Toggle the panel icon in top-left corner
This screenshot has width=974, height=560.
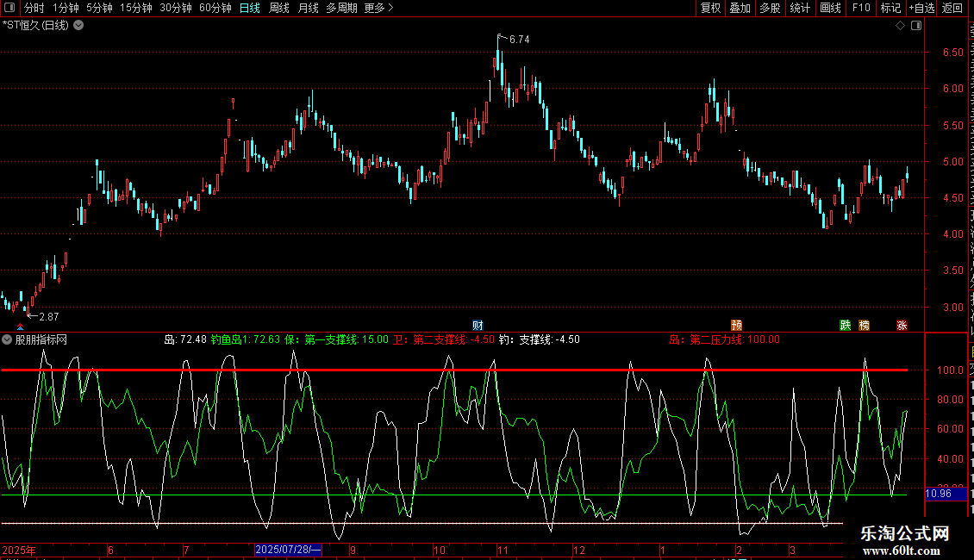(9, 8)
